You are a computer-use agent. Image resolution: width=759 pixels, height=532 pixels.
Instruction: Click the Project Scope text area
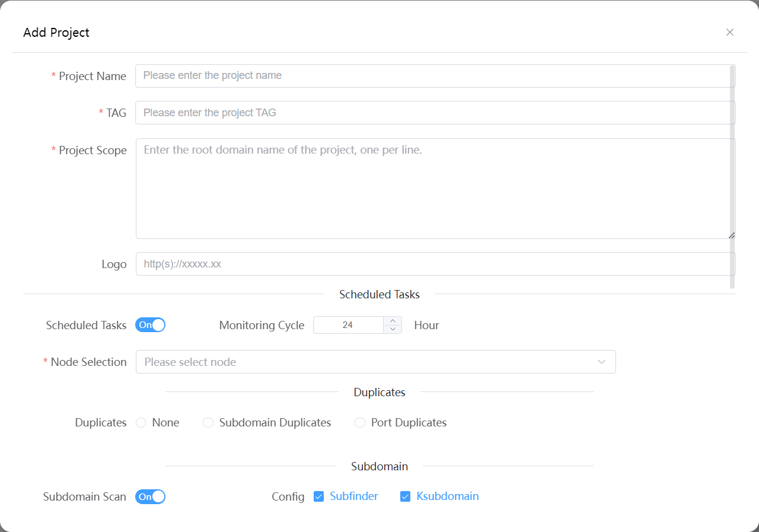click(435, 189)
